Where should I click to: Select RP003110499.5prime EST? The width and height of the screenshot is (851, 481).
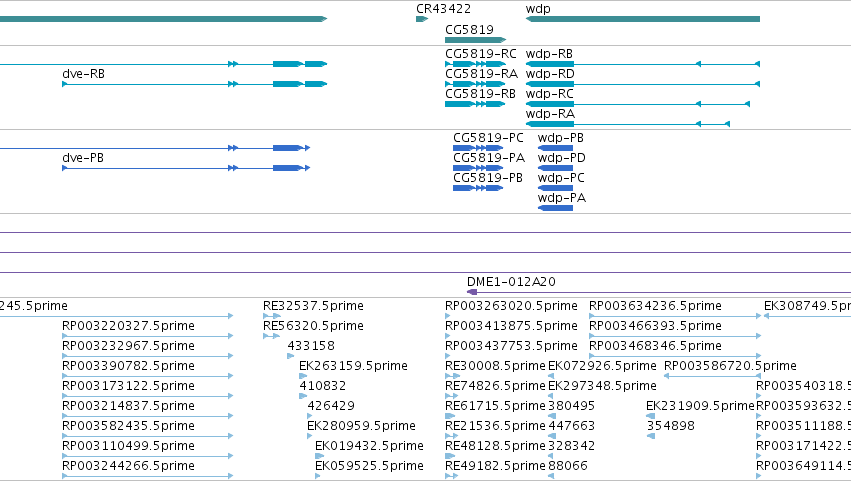click(129, 446)
